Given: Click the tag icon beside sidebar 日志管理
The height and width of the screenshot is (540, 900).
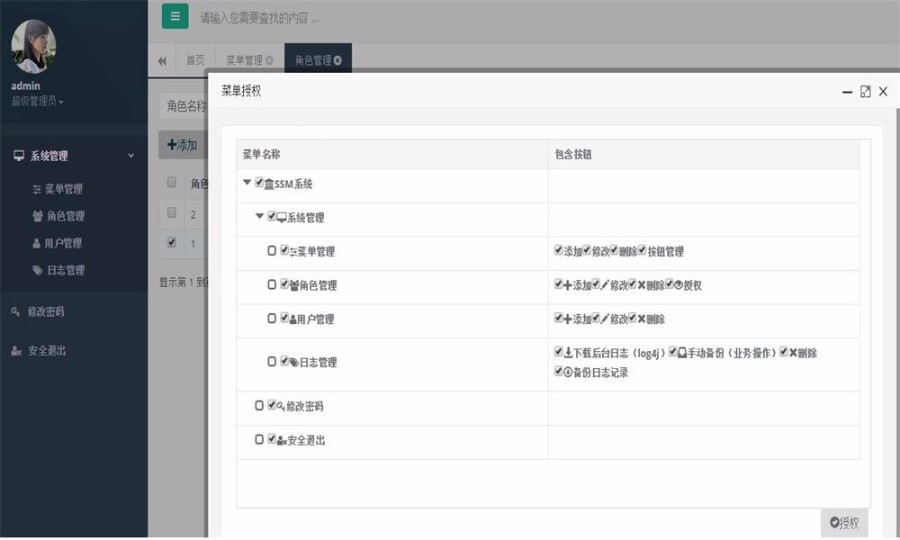Looking at the screenshot, I should click(x=37, y=270).
